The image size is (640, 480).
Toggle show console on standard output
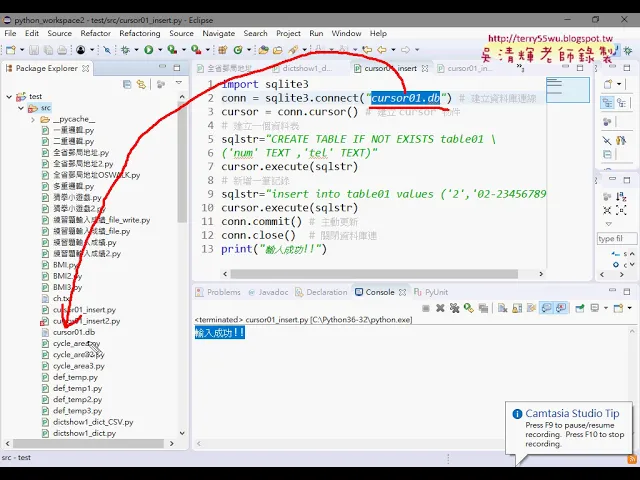[546, 308]
